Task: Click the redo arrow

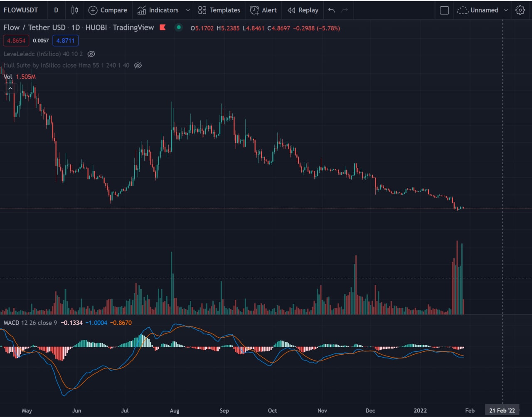Action: coord(345,10)
